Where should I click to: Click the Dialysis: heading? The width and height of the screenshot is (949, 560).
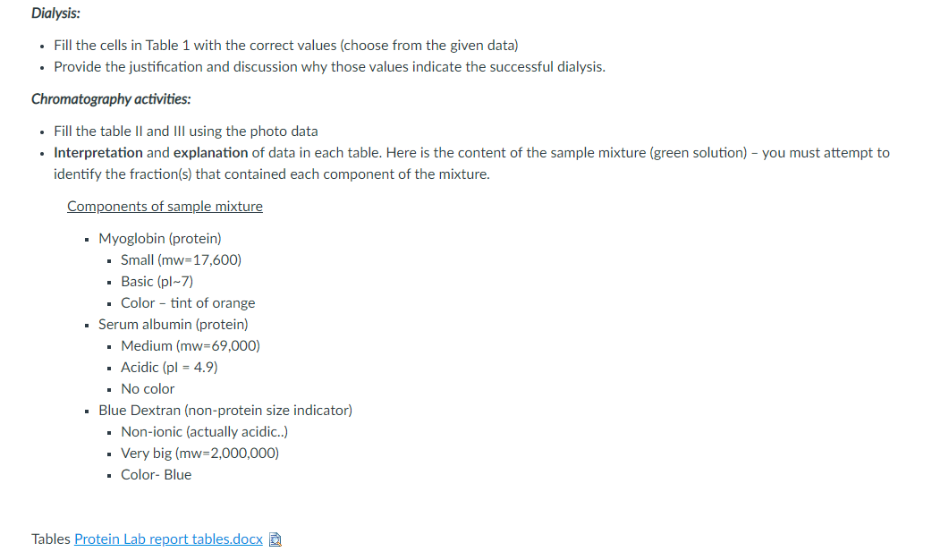tap(55, 13)
